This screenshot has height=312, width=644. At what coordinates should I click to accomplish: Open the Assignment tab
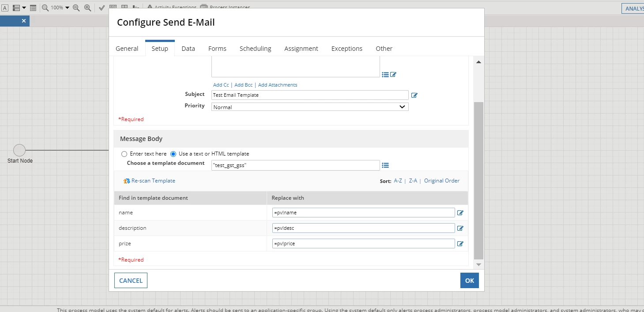pyautogui.click(x=301, y=49)
